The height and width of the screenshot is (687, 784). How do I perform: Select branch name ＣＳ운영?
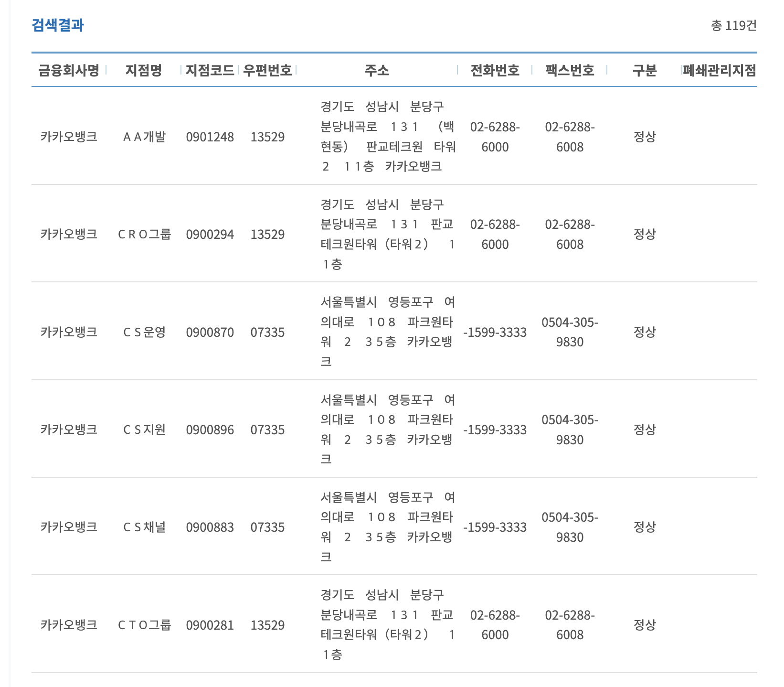tap(144, 332)
